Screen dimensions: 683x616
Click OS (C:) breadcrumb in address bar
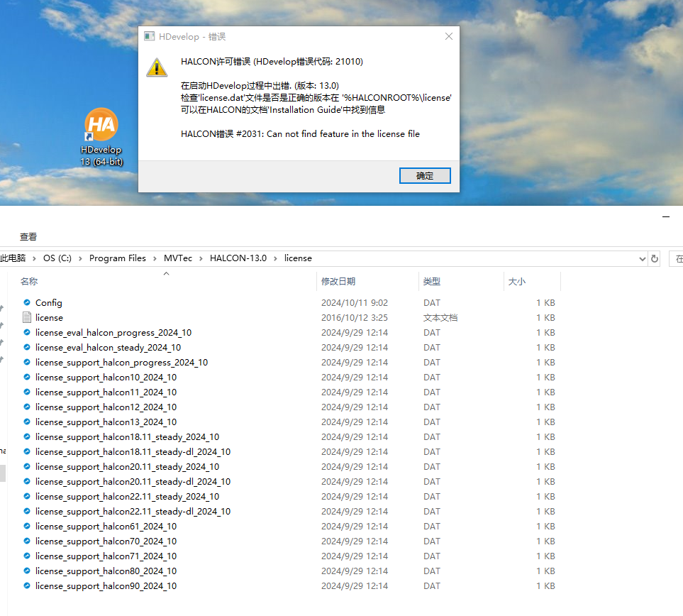point(57,258)
